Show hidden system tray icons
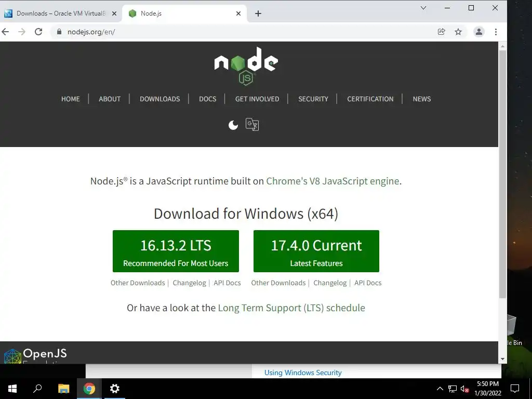Screen dimensions: 532x399 [440, 389]
